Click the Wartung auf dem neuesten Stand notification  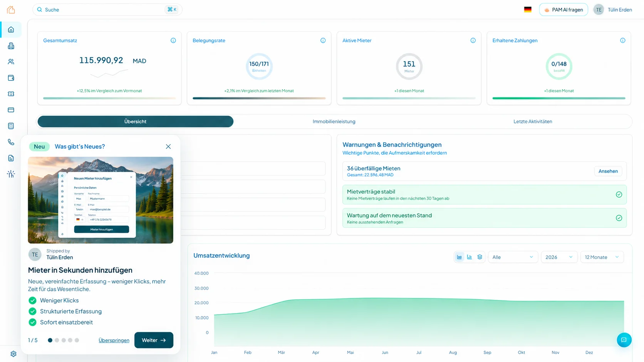[484, 218]
